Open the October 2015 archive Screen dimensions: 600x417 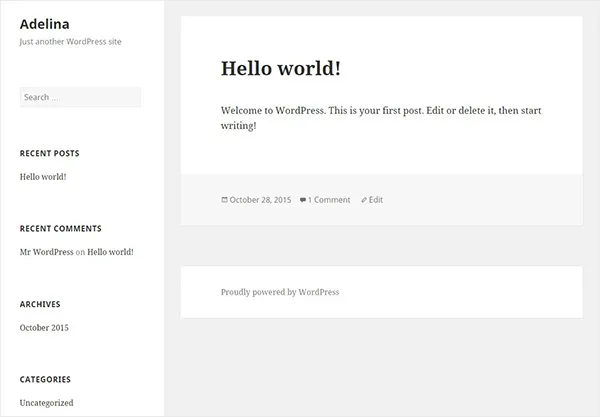pos(44,328)
